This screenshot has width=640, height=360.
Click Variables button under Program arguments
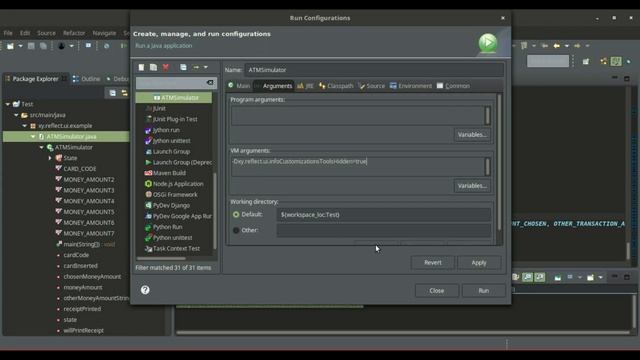pyautogui.click(x=472, y=135)
